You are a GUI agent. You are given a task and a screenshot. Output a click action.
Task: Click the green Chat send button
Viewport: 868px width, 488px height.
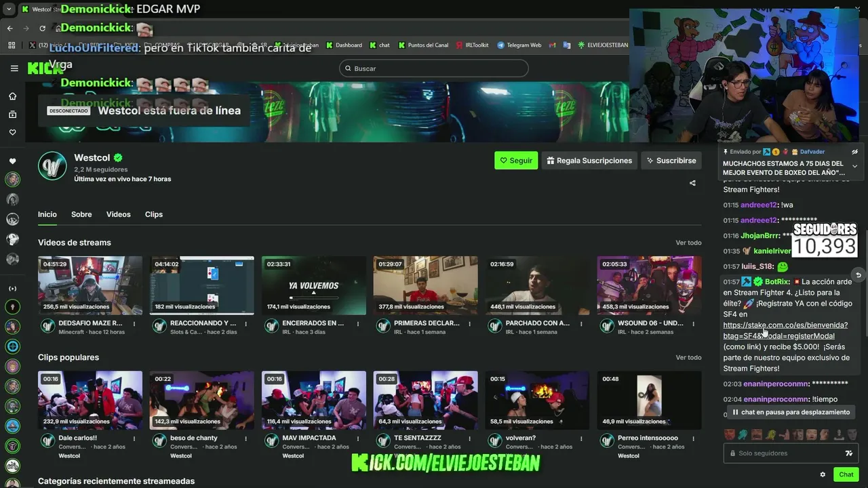tap(846, 474)
